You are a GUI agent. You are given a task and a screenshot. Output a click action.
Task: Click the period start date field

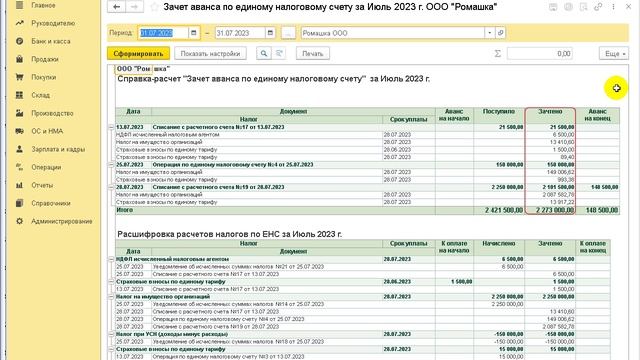point(164,33)
